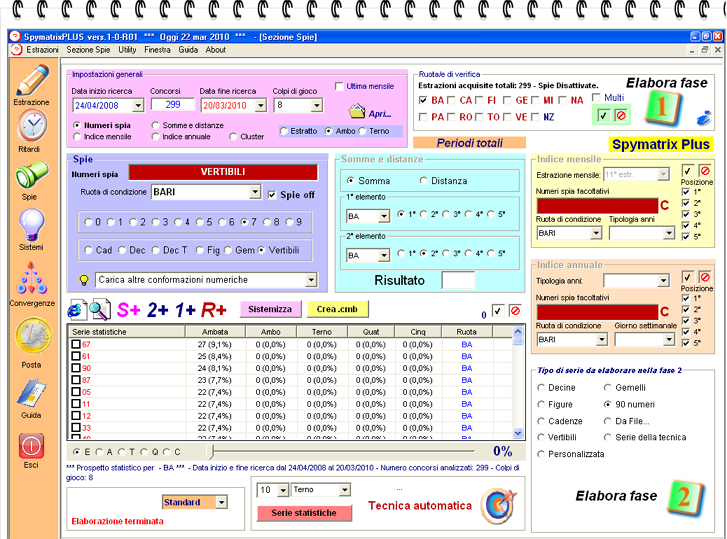
Task: Click the red R+ icon
Action: pos(213,310)
